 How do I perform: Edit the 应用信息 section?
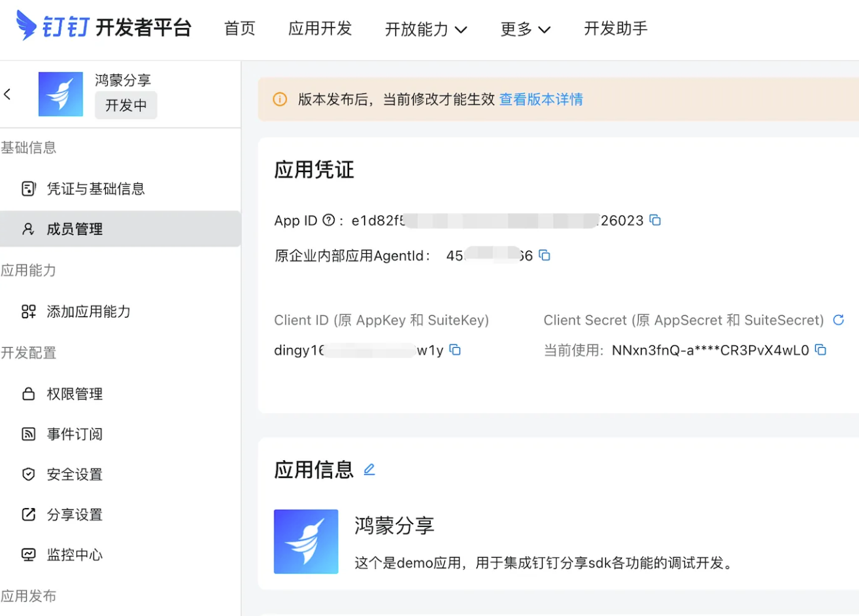369,470
